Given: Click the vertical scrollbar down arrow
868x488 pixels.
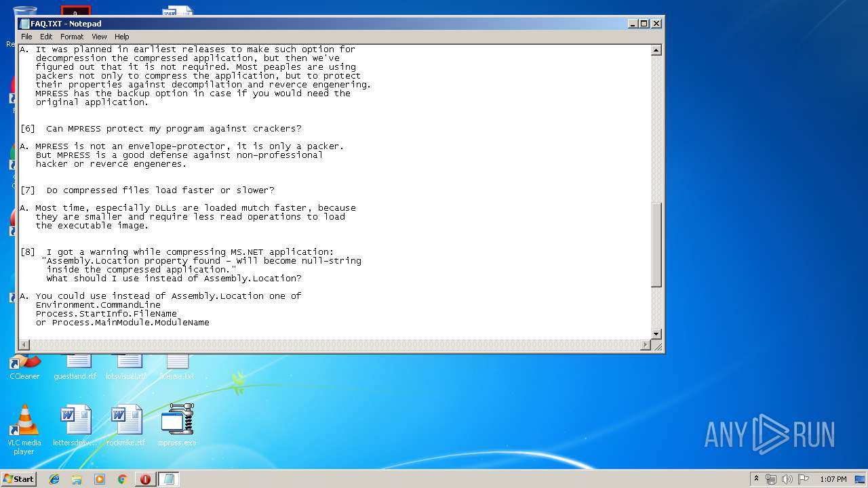Looking at the screenshot, I should coord(656,334).
